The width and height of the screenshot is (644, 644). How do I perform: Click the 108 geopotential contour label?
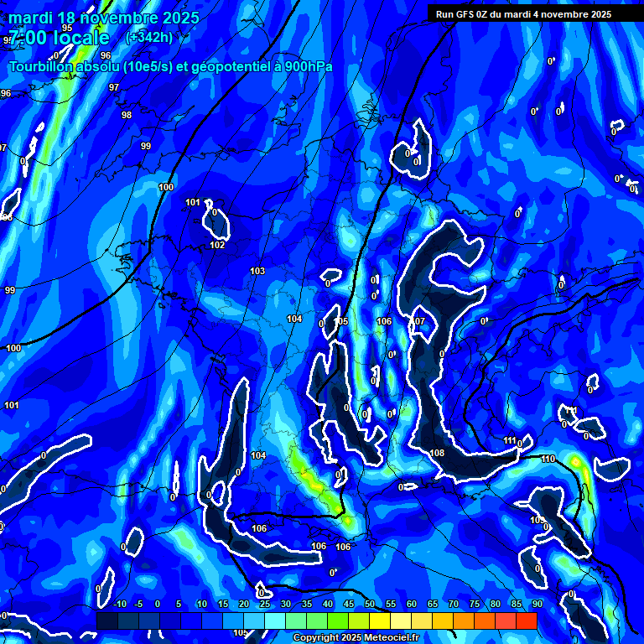(437, 454)
